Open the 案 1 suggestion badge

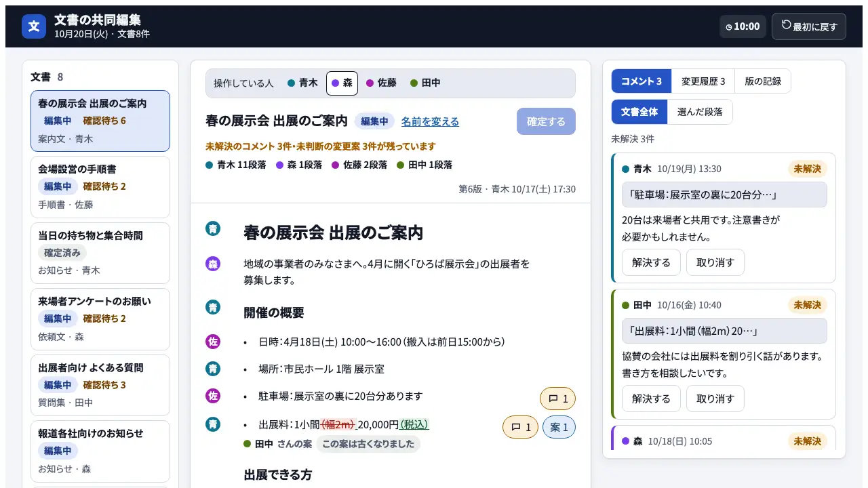[x=559, y=427]
